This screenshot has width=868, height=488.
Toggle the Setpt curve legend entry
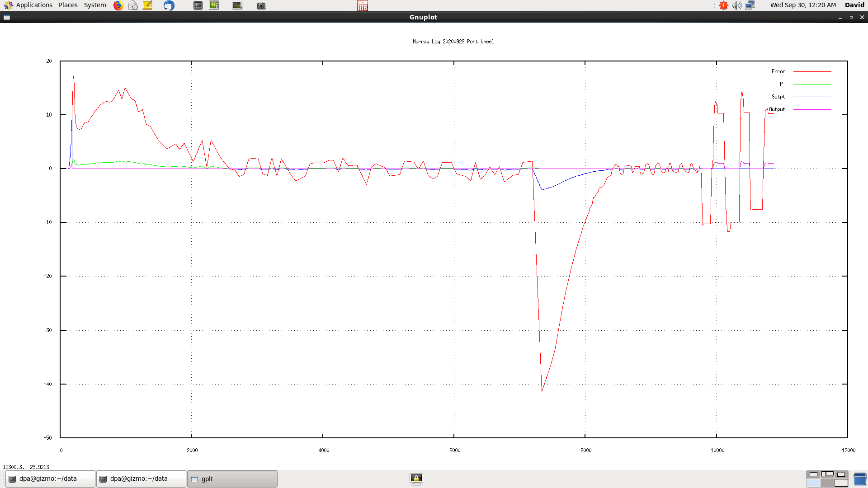click(801, 97)
